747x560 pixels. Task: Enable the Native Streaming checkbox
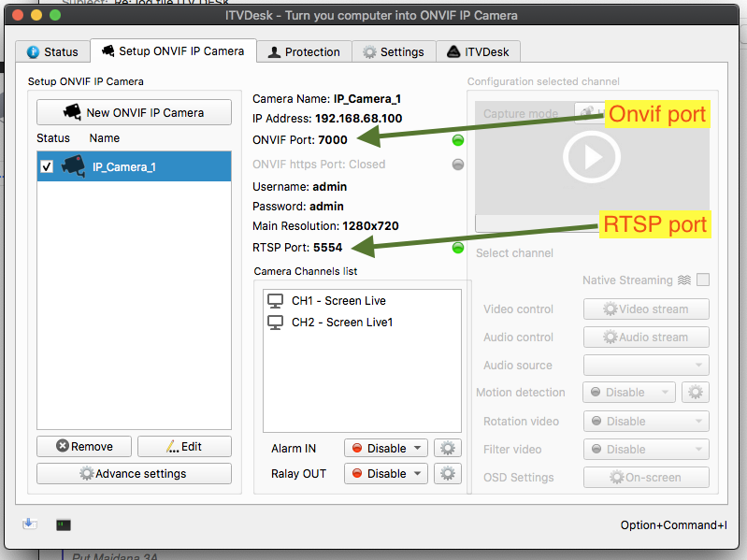click(x=702, y=280)
